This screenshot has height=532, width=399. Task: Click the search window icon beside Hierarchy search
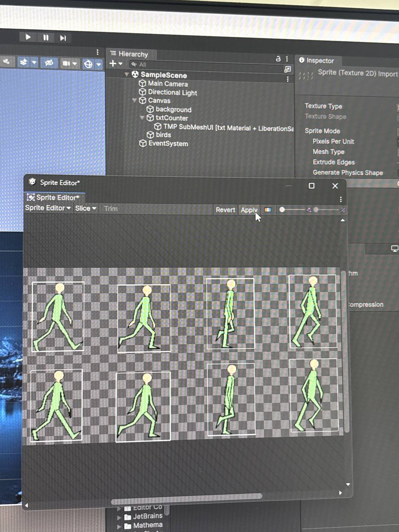coord(288,69)
